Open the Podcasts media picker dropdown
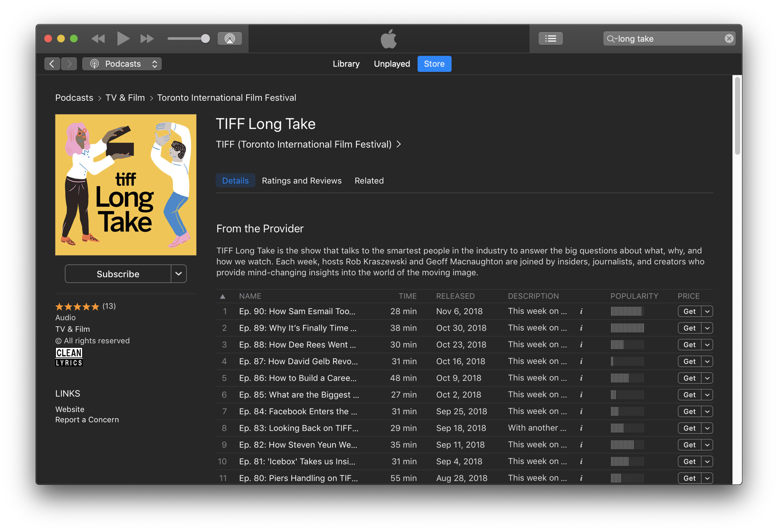 coord(122,64)
